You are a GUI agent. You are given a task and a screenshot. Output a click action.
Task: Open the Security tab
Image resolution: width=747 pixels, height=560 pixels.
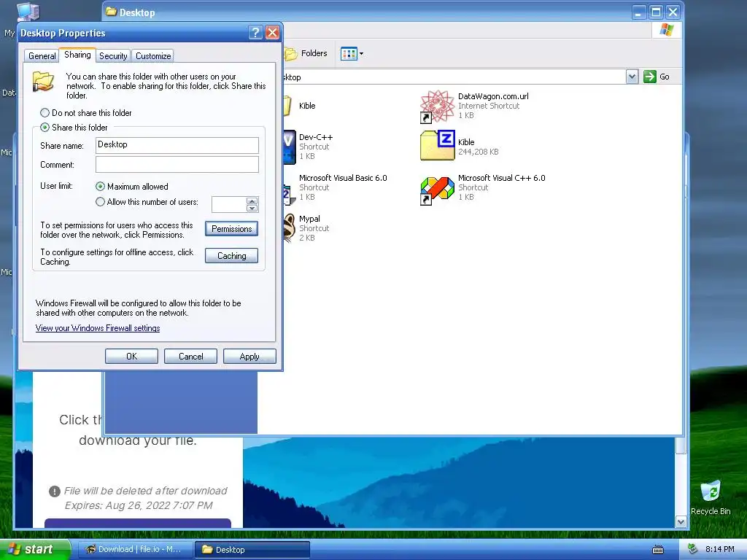[113, 55]
